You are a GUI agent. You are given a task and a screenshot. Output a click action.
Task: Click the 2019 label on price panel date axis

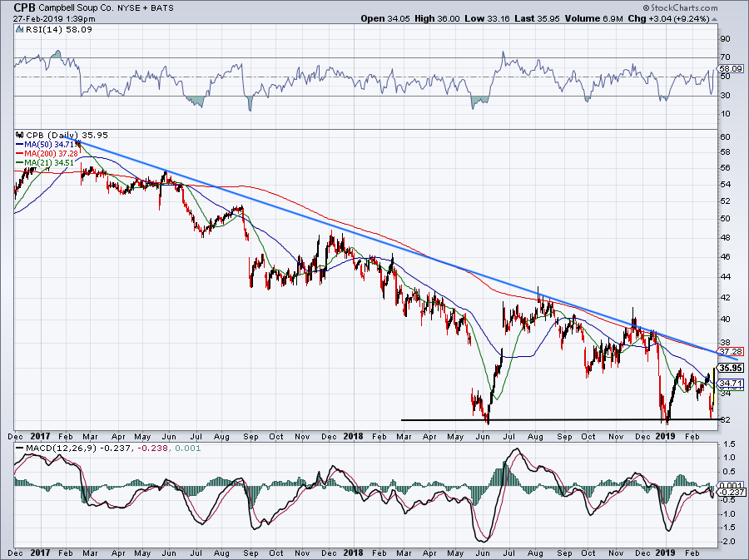(664, 436)
